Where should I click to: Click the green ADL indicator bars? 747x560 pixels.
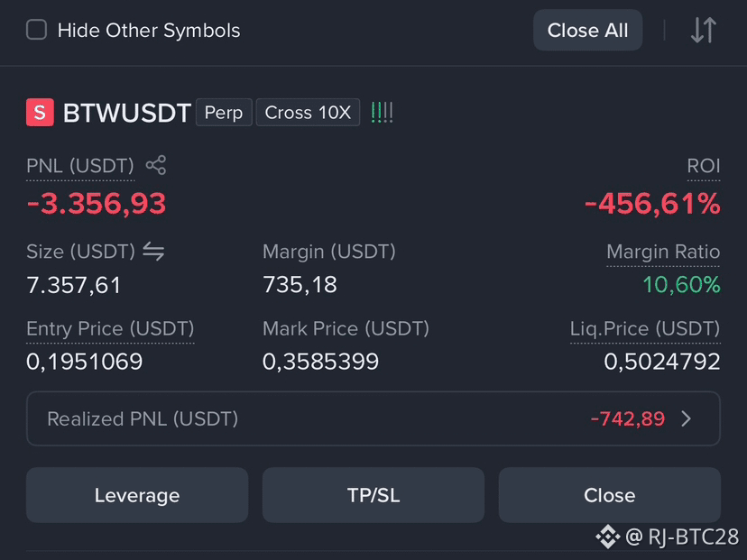(382, 113)
